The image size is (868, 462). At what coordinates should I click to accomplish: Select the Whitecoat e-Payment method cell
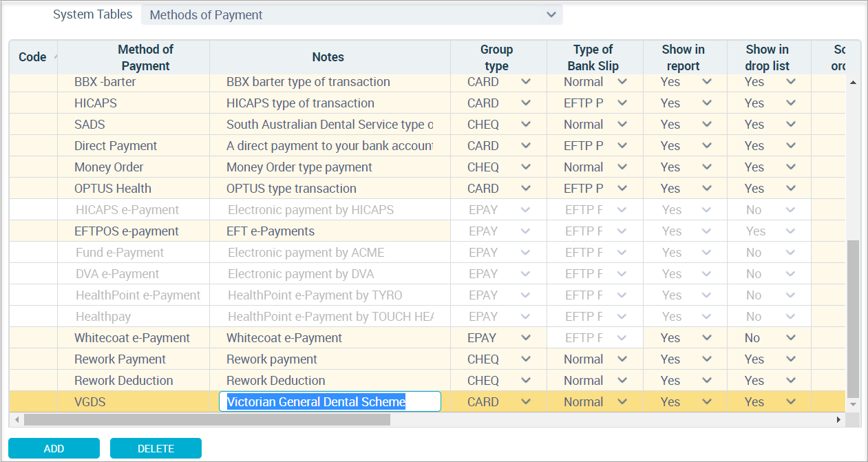[x=134, y=337]
